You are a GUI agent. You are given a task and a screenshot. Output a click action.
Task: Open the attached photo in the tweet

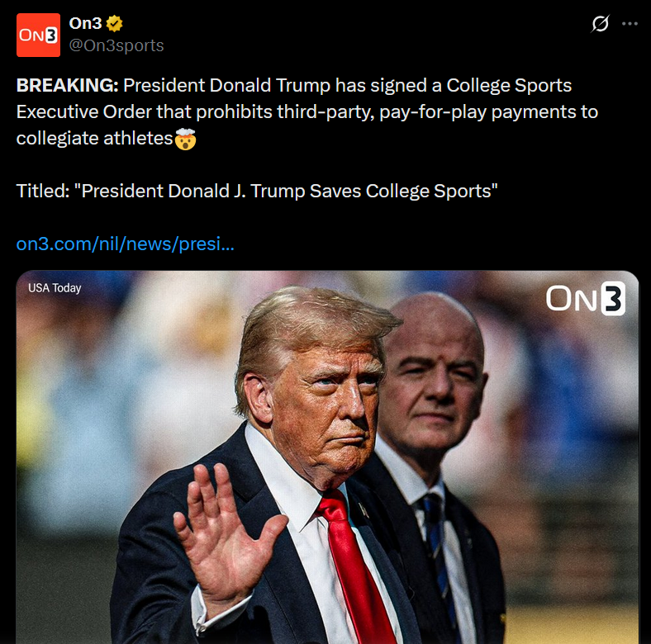327,457
